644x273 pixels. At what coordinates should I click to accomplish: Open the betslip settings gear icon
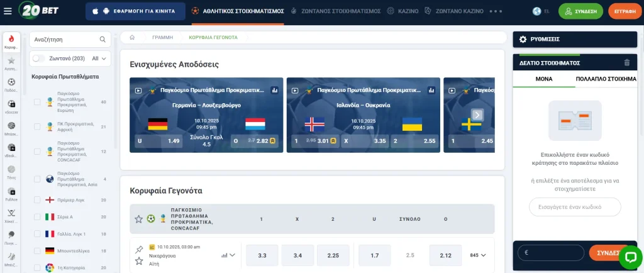[523, 40]
